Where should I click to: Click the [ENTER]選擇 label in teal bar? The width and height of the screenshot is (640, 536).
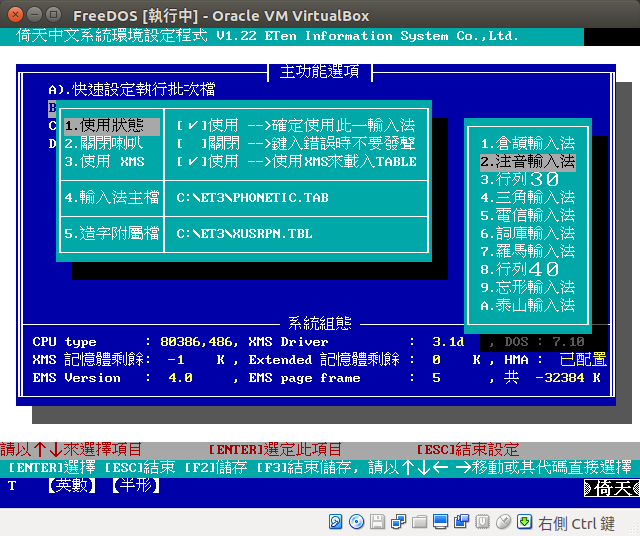[52, 467]
